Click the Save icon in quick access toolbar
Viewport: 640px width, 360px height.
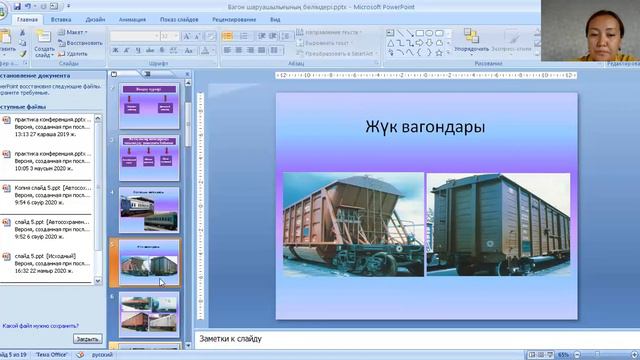point(17,6)
